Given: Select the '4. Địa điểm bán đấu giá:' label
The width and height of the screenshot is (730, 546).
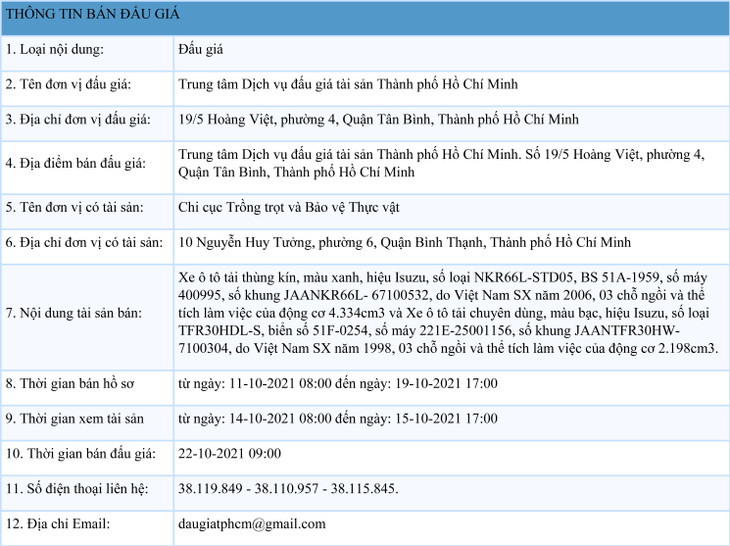Looking at the screenshot, I should point(76,163).
